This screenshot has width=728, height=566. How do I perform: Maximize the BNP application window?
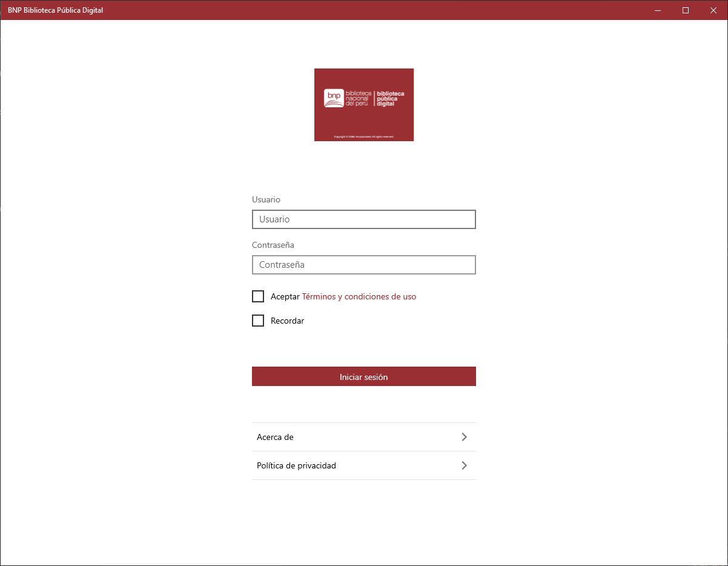686,10
